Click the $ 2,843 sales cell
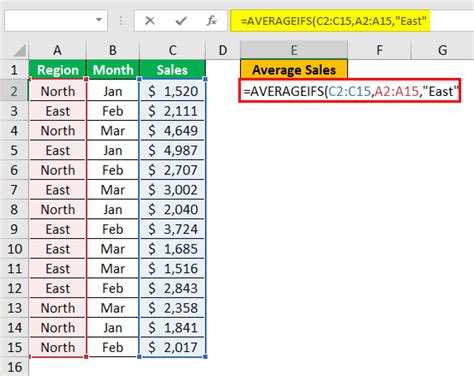Screen dimensions: 474x376 coord(172,288)
